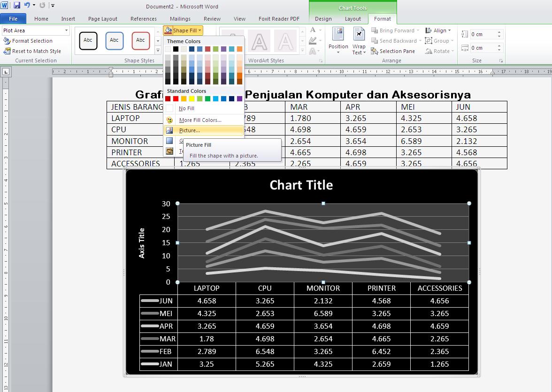Screen dimensions: 552x392
Task: Expand the Shape Styles gallery More button
Action: (158, 51)
